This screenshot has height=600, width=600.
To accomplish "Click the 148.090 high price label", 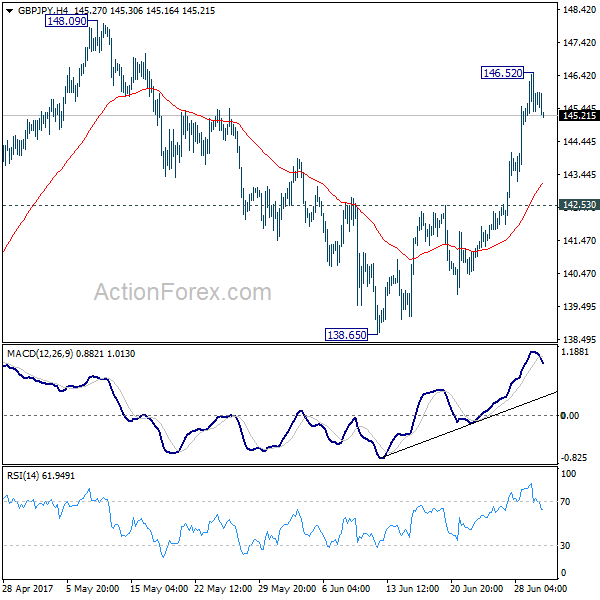I will pyautogui.click(x=67, y=21).
